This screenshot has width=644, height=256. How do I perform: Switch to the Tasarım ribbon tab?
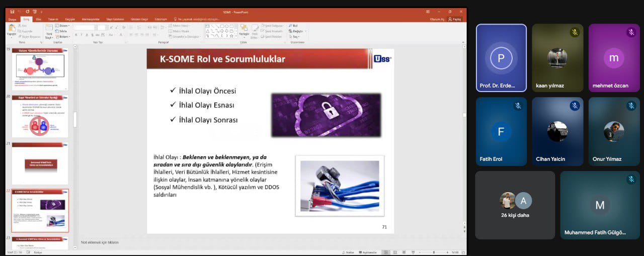53,19
